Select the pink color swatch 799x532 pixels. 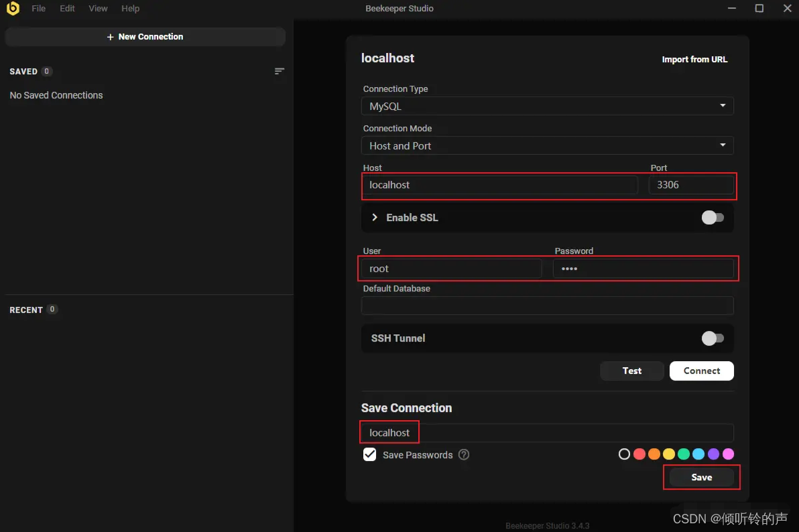728,454
